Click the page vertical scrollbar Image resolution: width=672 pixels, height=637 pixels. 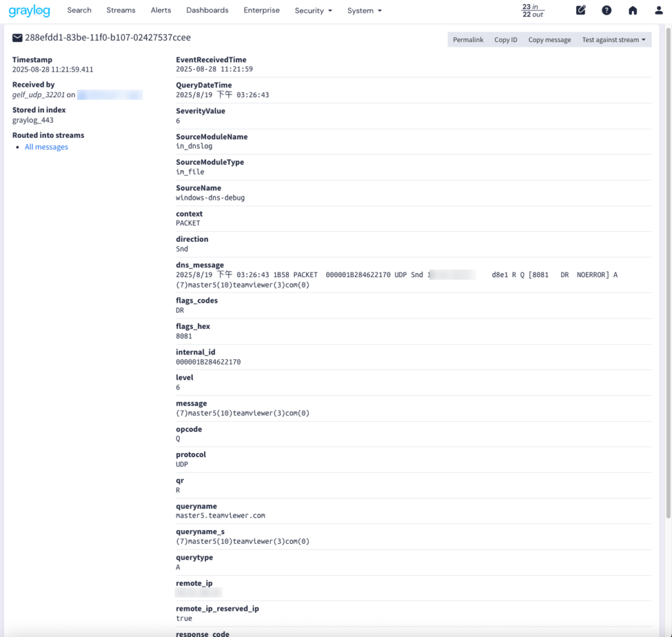coord(667,273)
